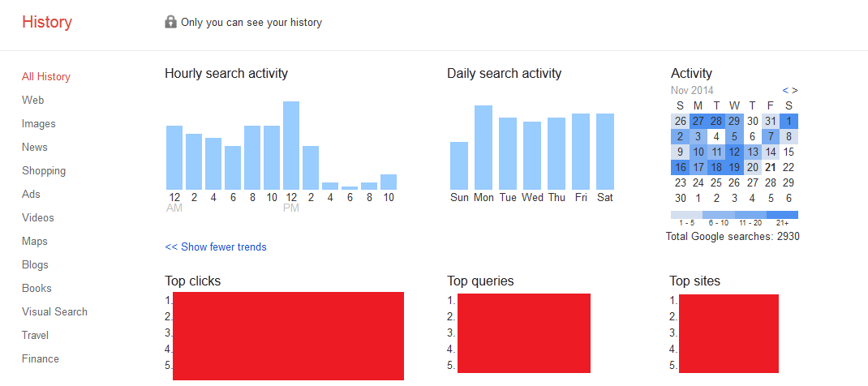Click the 21+ darkest legend swatch
Image resolution: width=868 pixels, height=386 pixels.
pyautogui.click(x=782, y=215)
